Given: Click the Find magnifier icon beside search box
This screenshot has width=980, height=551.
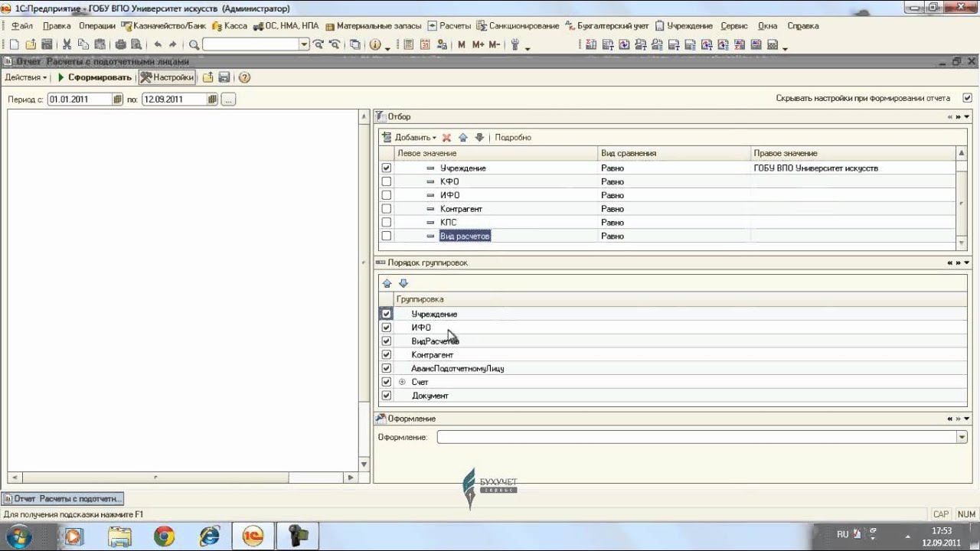Looking at the screenshot, I should coord(194,44).
